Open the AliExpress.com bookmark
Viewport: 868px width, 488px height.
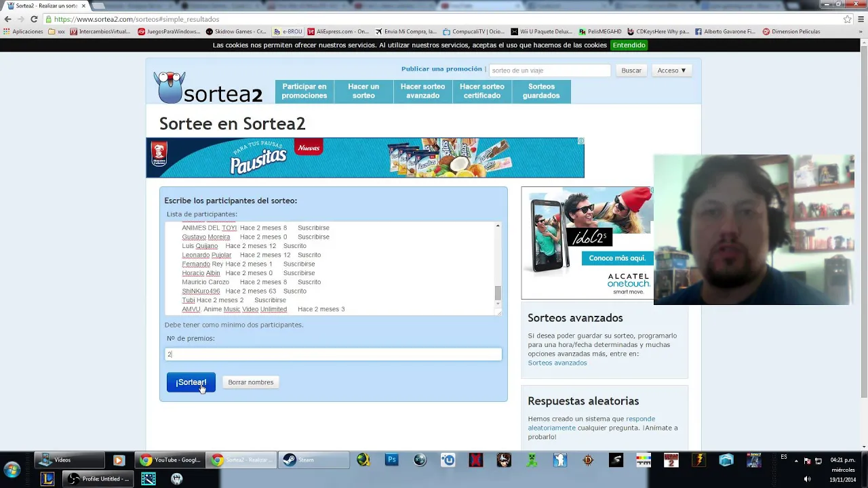pos(338,31)
